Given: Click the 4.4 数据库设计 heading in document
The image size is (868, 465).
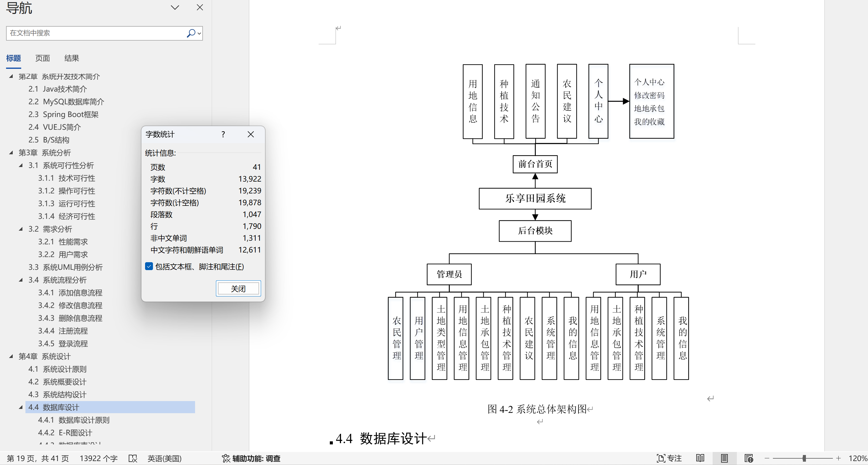Looking at the screenshot, I should (x=381, y=438).
